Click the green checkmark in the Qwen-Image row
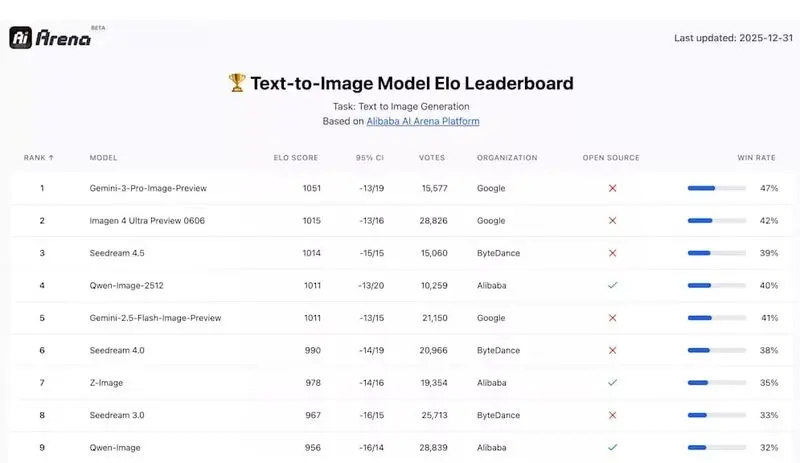 (x=612, y=447)
